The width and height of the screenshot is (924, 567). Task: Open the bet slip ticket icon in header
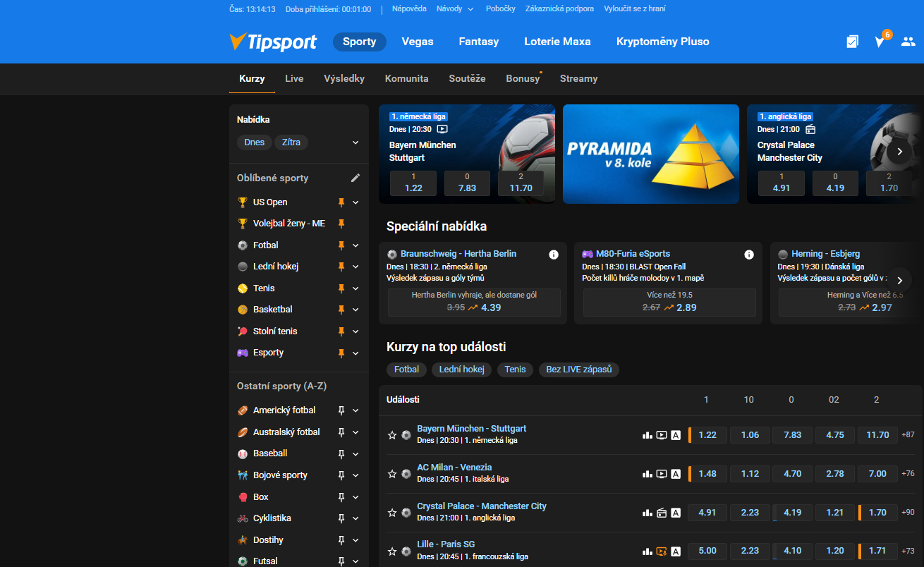[x=852, y=42]
